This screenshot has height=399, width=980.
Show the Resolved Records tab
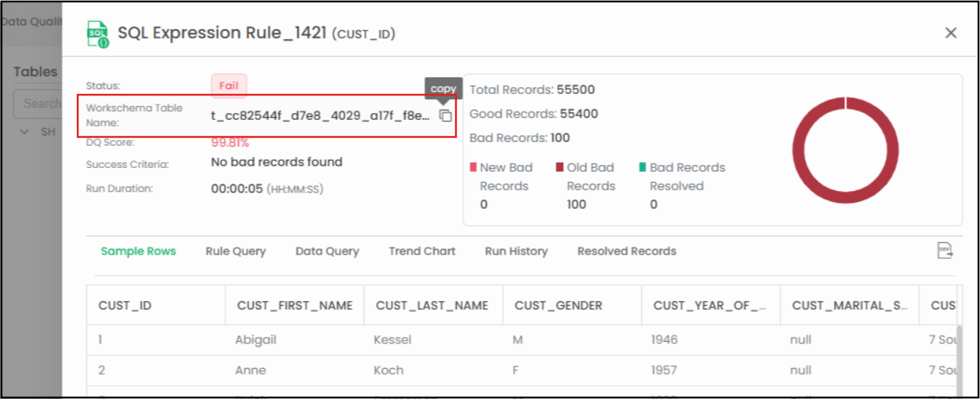627,251
